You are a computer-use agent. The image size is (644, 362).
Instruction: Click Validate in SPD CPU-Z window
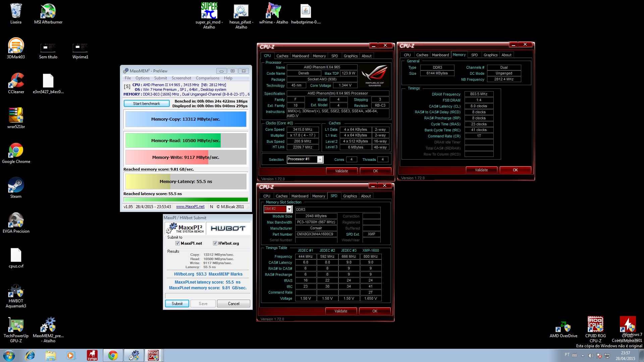[x=341, y=311]
